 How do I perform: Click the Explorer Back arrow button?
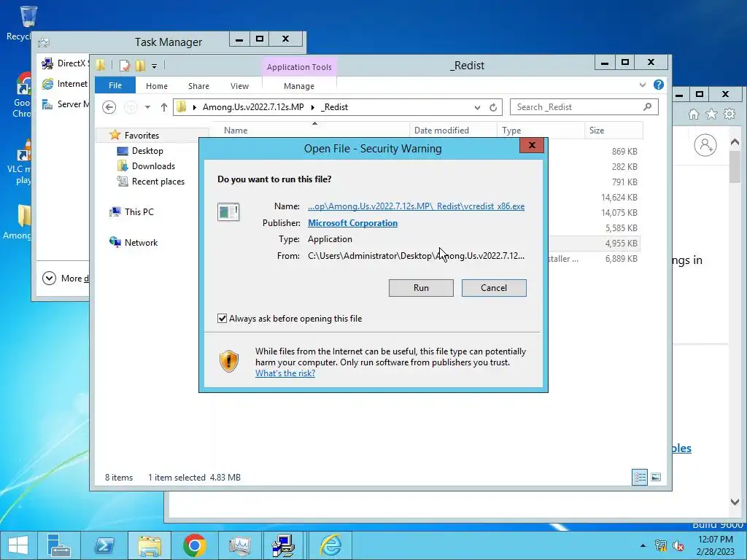click(x=109, y=107)
